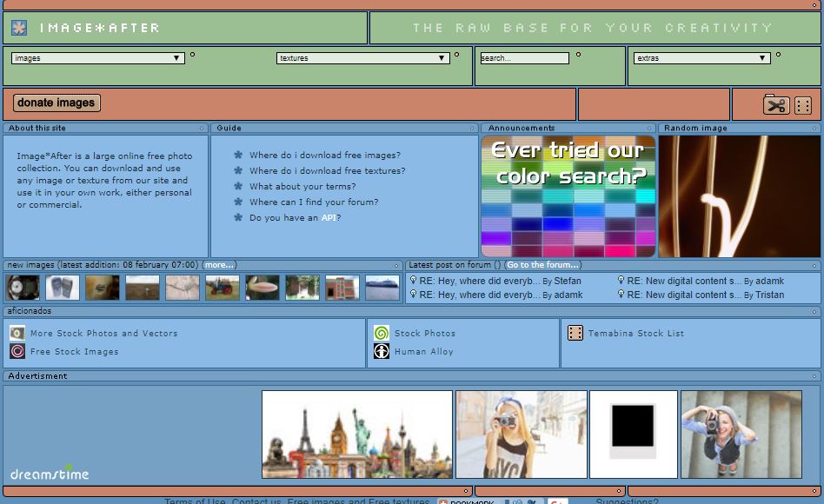Open 'What about your terms?' guide link
The width and height of the screenshot is (824, 504).
pyautogui.click(x=302, y=186)
